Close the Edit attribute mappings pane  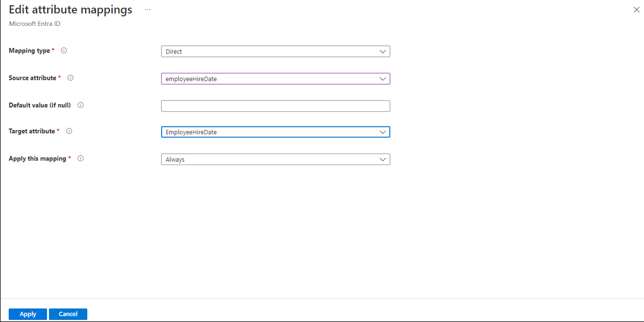pos(636,10)
